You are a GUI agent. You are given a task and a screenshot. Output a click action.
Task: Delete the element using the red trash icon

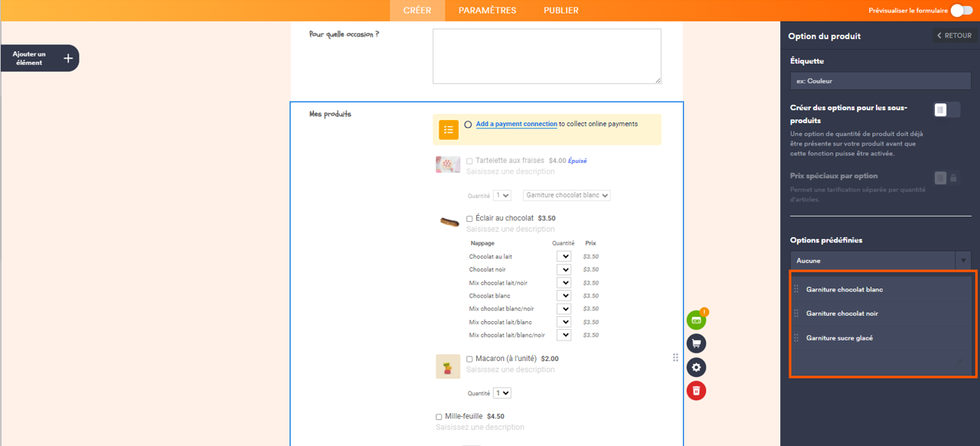tap(696, 391)
